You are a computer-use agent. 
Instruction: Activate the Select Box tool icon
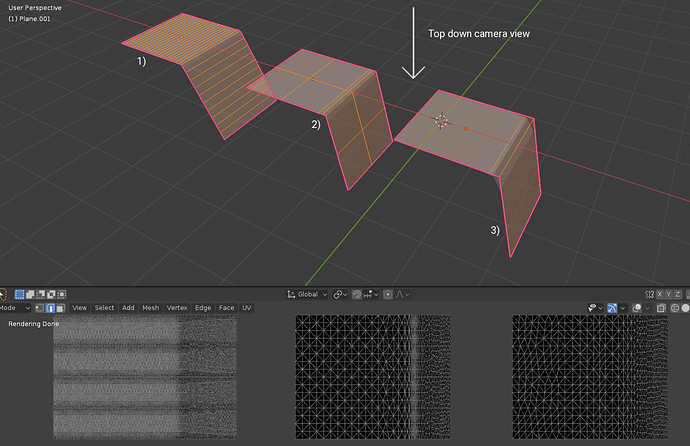(x=2, y=294)
